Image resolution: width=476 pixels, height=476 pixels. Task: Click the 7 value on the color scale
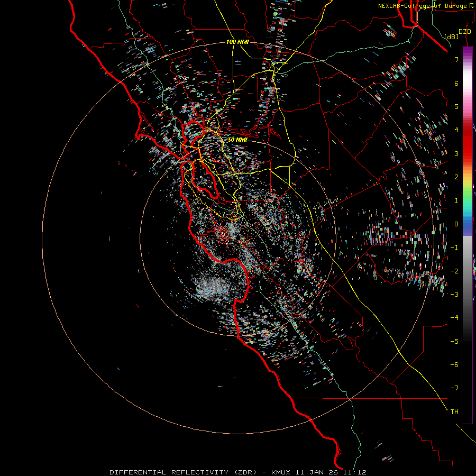click(x=456, y=59)
